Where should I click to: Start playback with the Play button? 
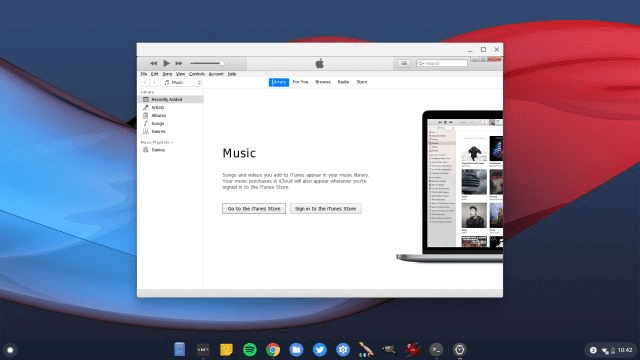point(166,63)
